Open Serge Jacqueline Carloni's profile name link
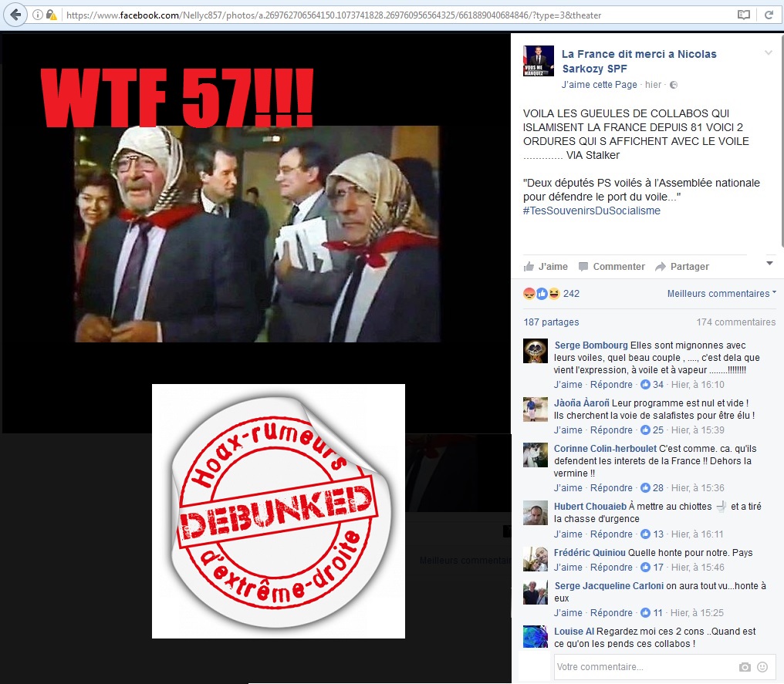 coord(609,586)
